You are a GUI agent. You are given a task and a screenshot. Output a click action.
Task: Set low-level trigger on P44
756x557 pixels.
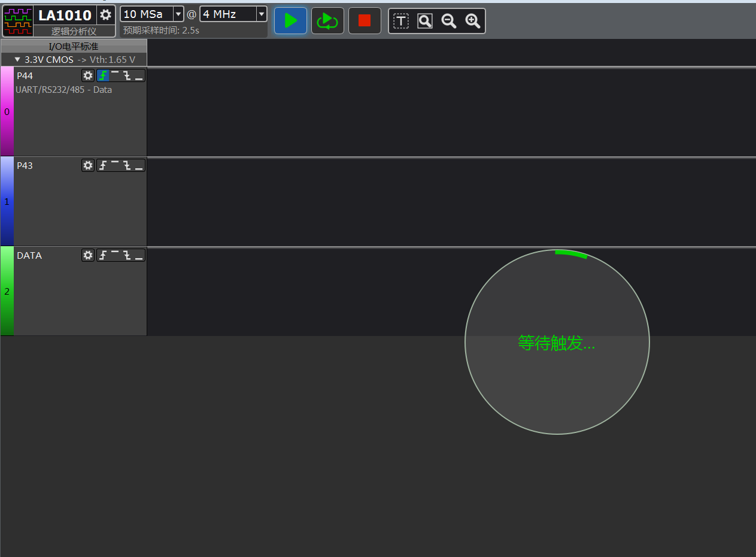click(139, 75)
